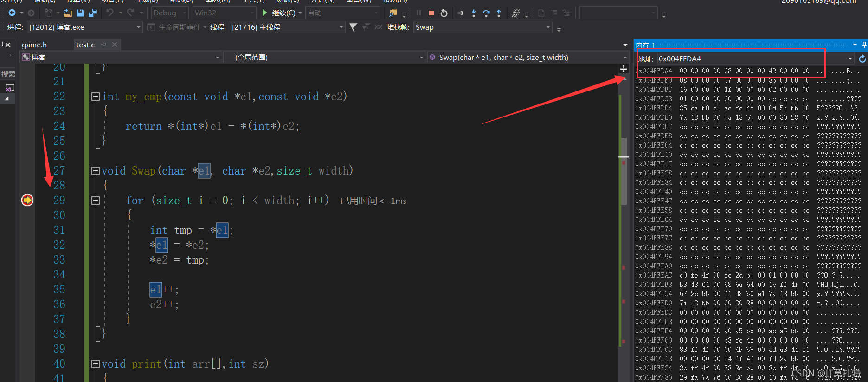Click 'tmp' variable on line 31
The height and width of the screenshot is (382, 868).
point(183,230)
